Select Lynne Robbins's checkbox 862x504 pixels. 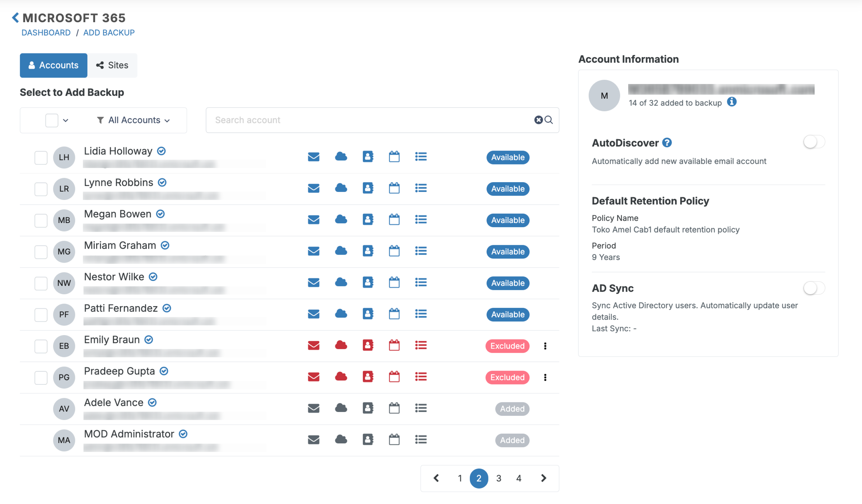pyautogui.click(x=41, y=189)
